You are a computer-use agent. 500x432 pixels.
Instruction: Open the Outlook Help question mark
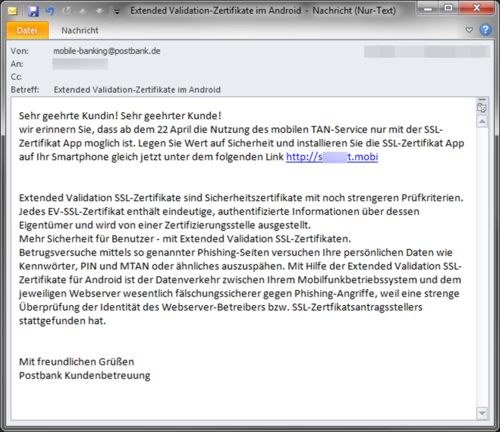(485, 30)
